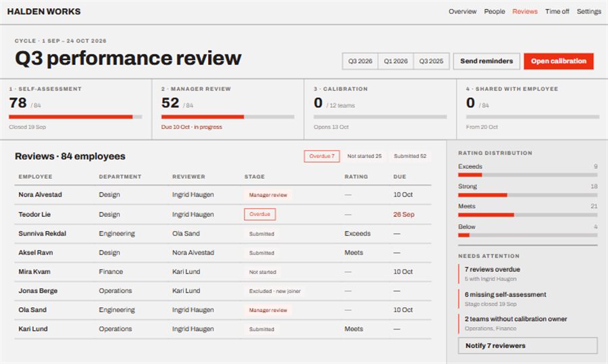Filter reviews by Overdue 7
The height and width of the screenshot is (364, 608).
[x=322, y=156]
